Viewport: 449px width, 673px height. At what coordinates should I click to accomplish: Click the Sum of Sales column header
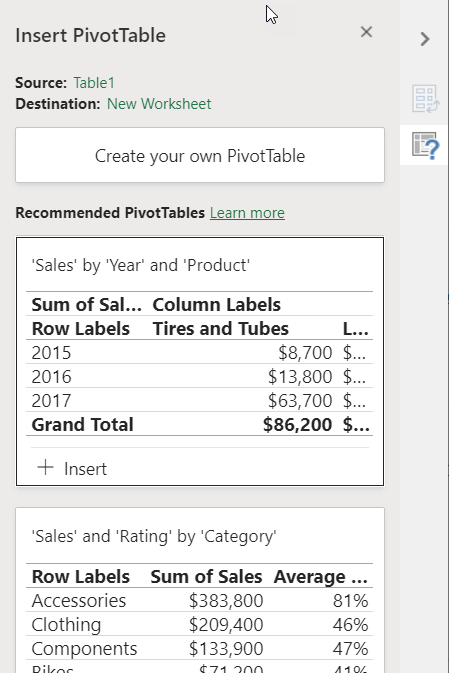click(206, 576)
